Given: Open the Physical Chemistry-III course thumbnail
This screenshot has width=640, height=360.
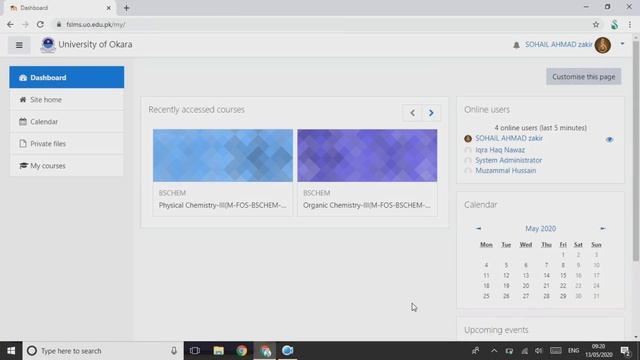Looking at the screenshot, I should click(223, 156).
